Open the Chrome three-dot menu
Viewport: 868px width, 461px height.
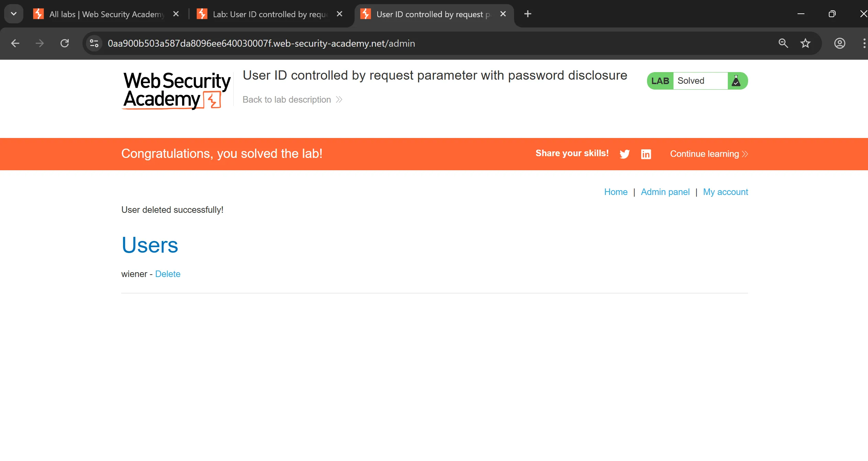pos(864,43)
